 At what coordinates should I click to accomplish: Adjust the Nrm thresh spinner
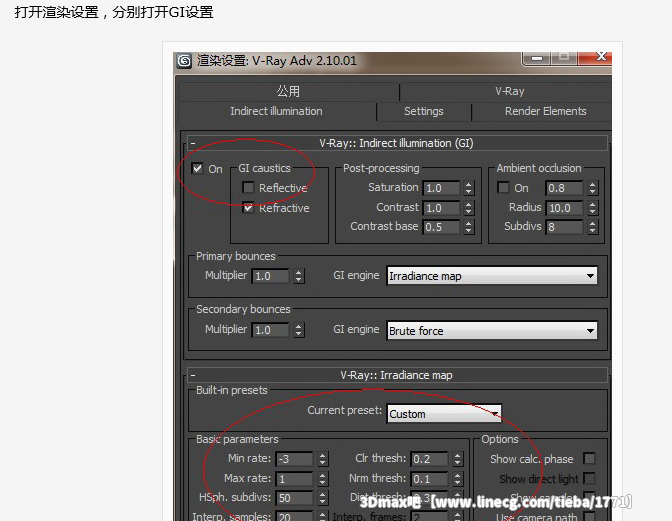(x=458, y=479)
